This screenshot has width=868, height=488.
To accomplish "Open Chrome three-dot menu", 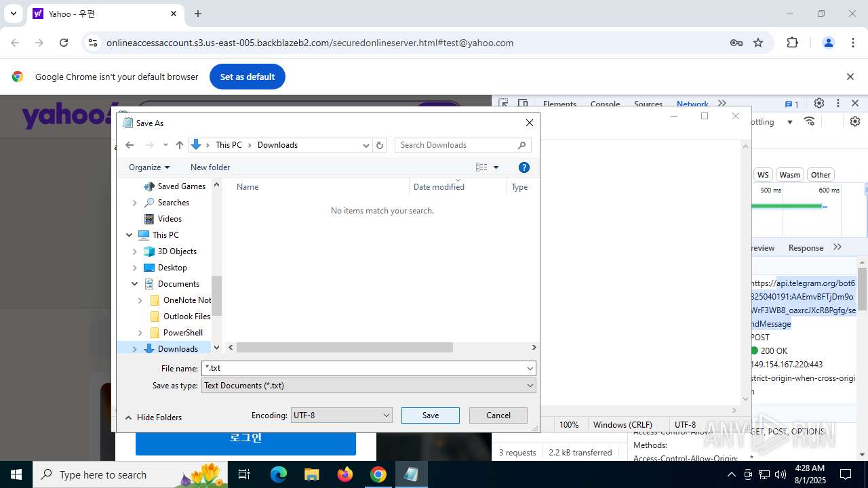I will point(853,43).
